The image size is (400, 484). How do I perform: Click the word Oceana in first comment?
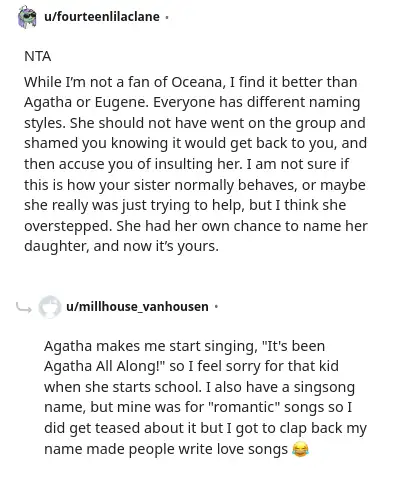click(x=196, y=82)
